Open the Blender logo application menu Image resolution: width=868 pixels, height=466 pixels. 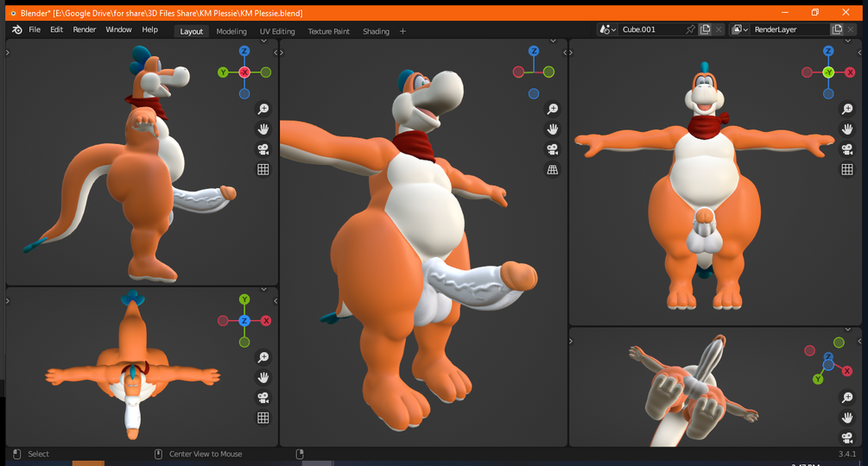[17, 30]
